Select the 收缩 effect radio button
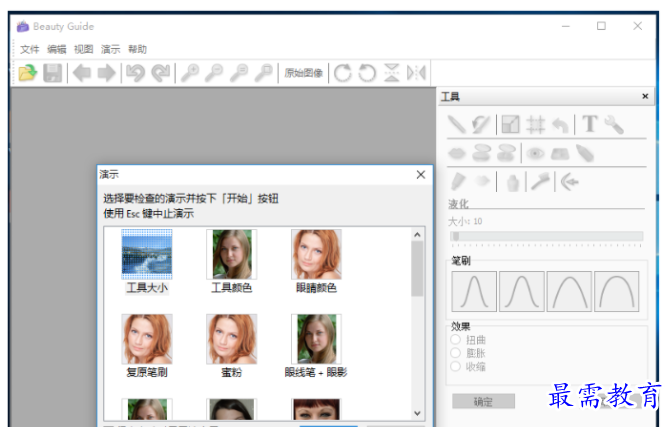The width and height of the screenshot is (670, 427). click(x=457, y=366)
